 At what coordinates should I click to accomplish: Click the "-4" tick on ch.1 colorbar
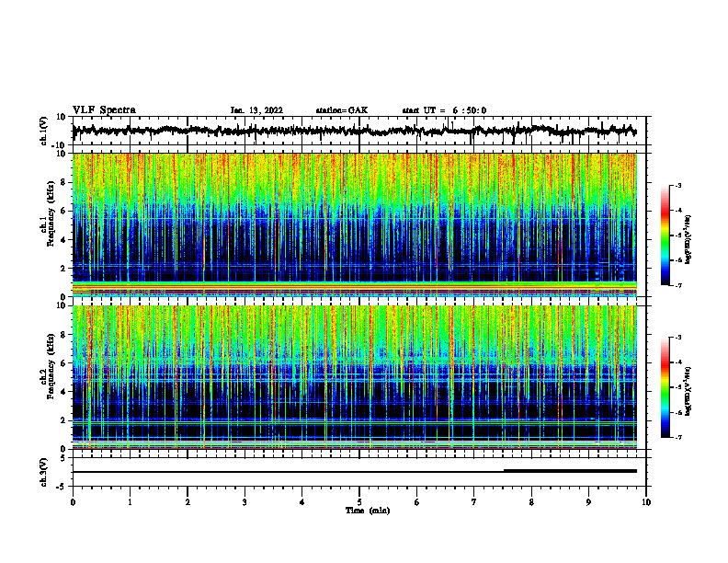click(x=677, y=211)
